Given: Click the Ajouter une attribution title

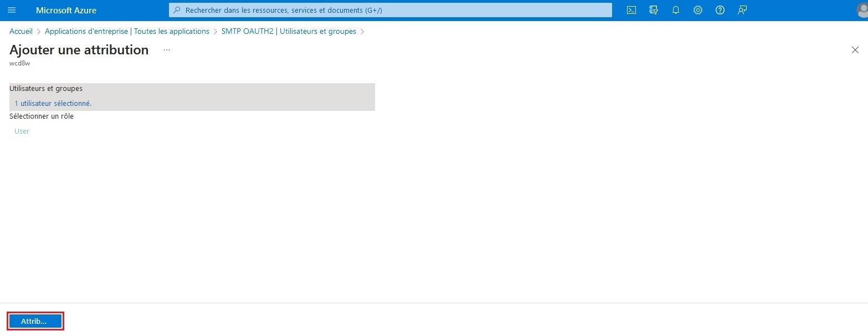Looking at the screenshot, I should coord(79,50).
